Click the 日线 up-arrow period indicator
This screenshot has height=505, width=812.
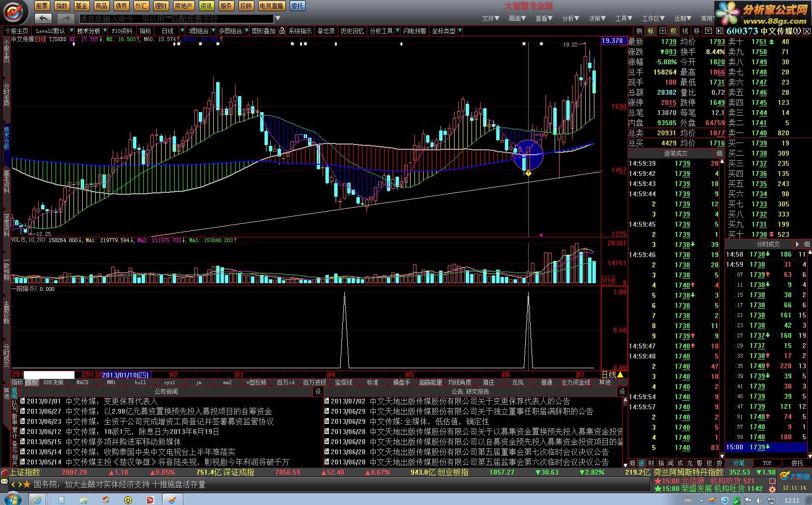point(612,375)
